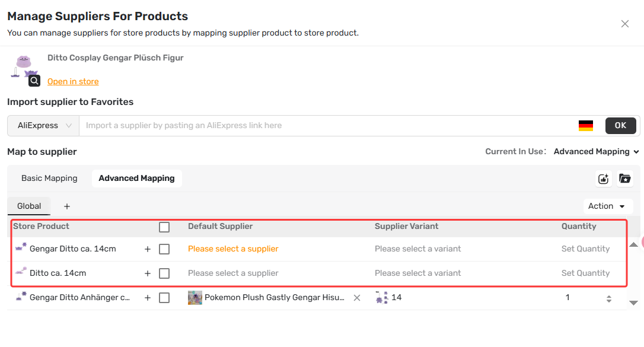Open the AliExpress platform dropdown
The width and height of the screenshot is (644, 347).
(x=43, y=126)
